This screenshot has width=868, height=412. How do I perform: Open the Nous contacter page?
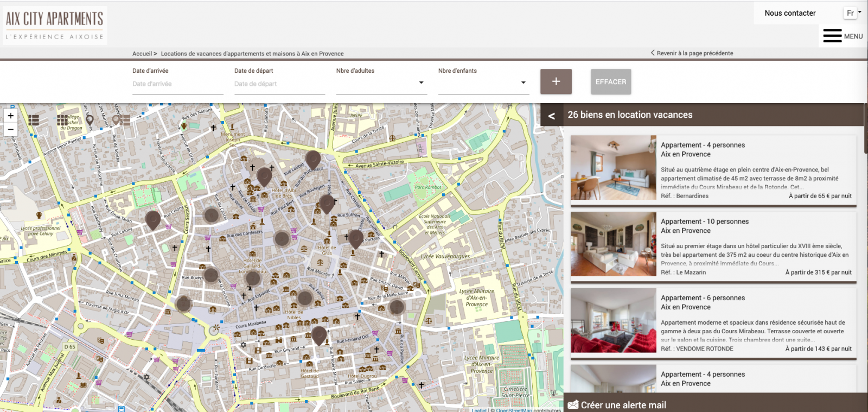790,13
